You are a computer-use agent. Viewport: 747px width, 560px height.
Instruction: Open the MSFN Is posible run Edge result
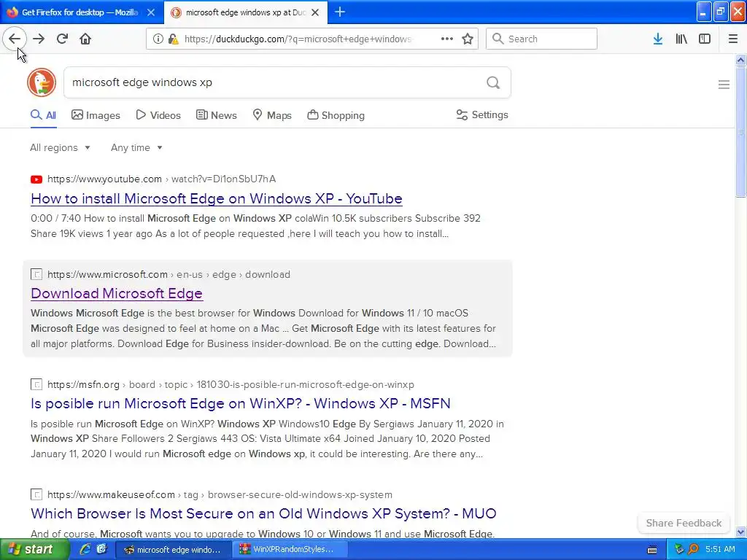[x=240, y=403]
